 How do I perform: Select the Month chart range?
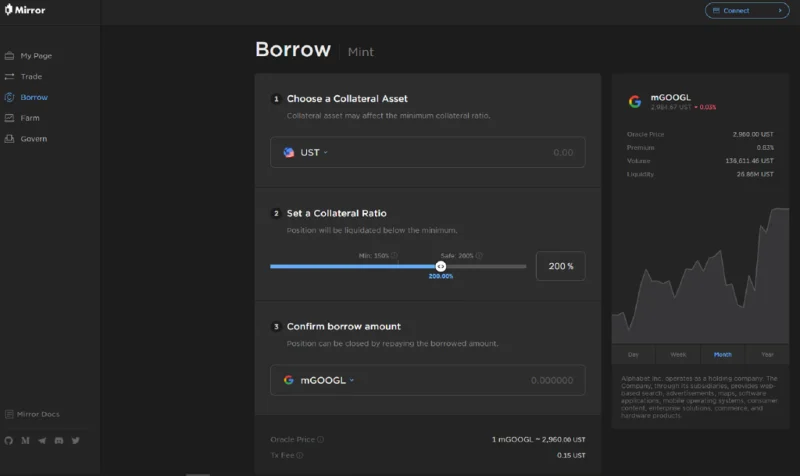pyautogui.click(x=722, y=354)
